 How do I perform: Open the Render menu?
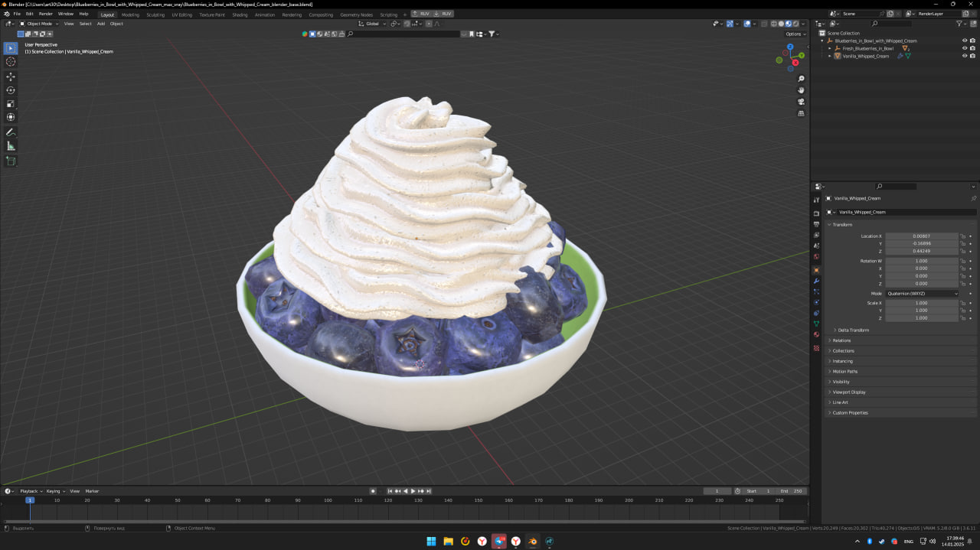pyautogui.click(x=46, y=14)
